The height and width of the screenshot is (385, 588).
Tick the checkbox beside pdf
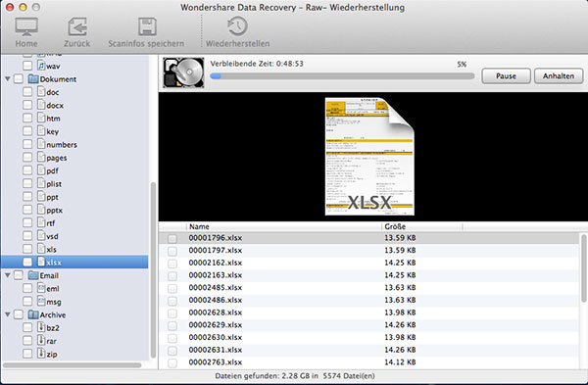[27, 170]
